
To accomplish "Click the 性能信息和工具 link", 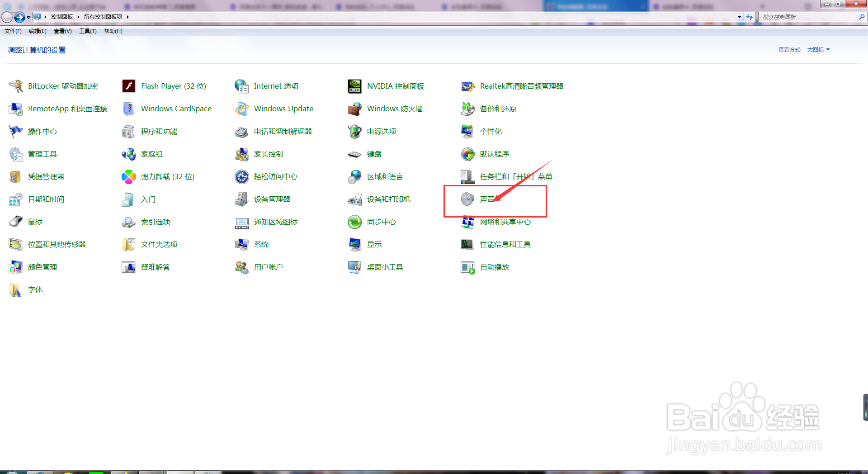I will point(505,244).
